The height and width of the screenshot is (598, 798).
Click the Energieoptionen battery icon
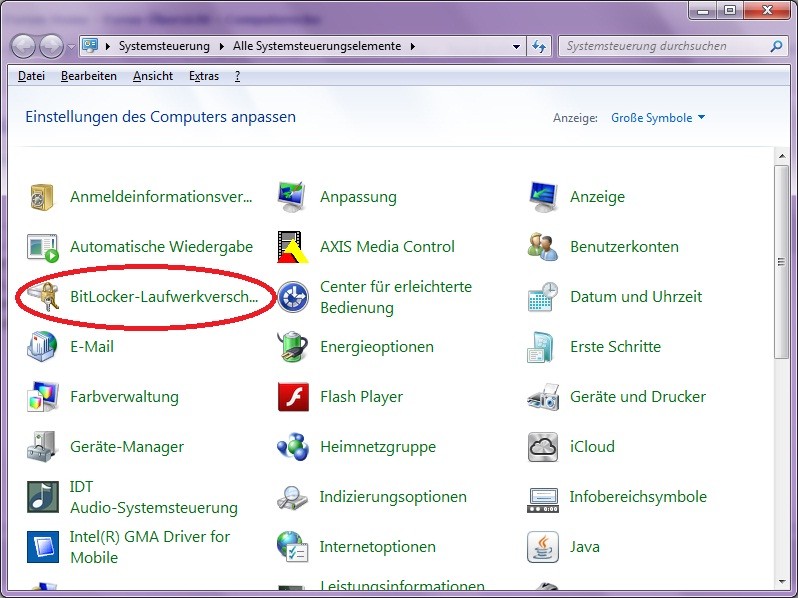293,347
